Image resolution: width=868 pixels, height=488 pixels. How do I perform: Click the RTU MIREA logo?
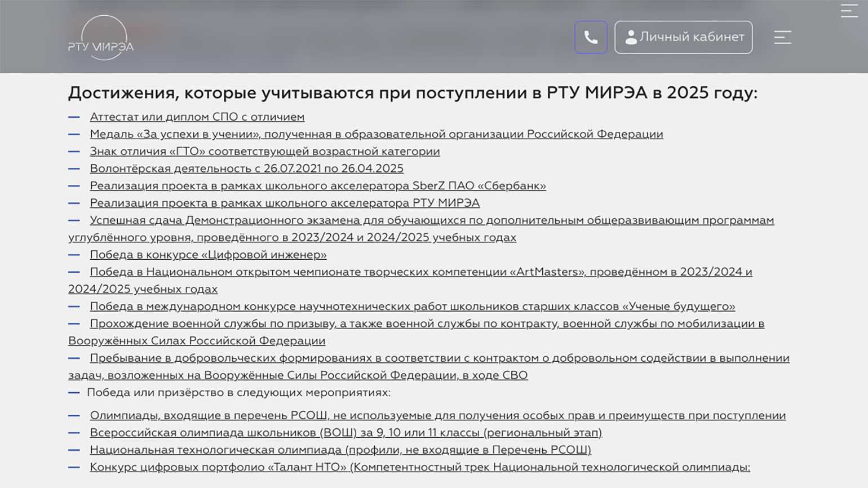101,38
